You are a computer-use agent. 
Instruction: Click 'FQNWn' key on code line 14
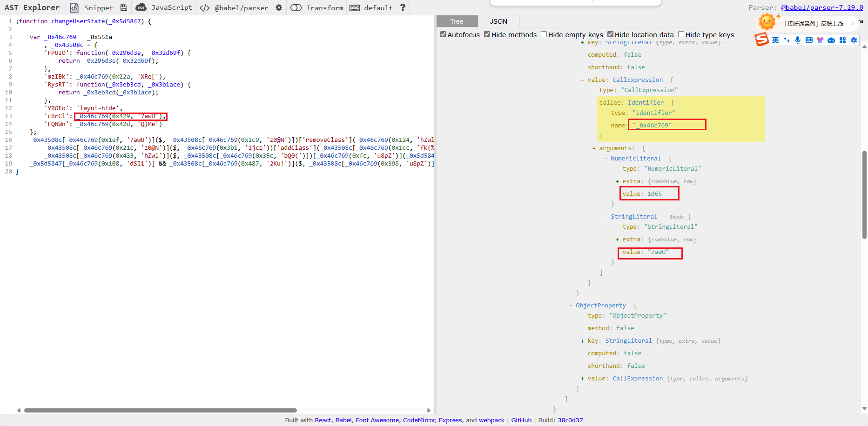coord(57,124)
